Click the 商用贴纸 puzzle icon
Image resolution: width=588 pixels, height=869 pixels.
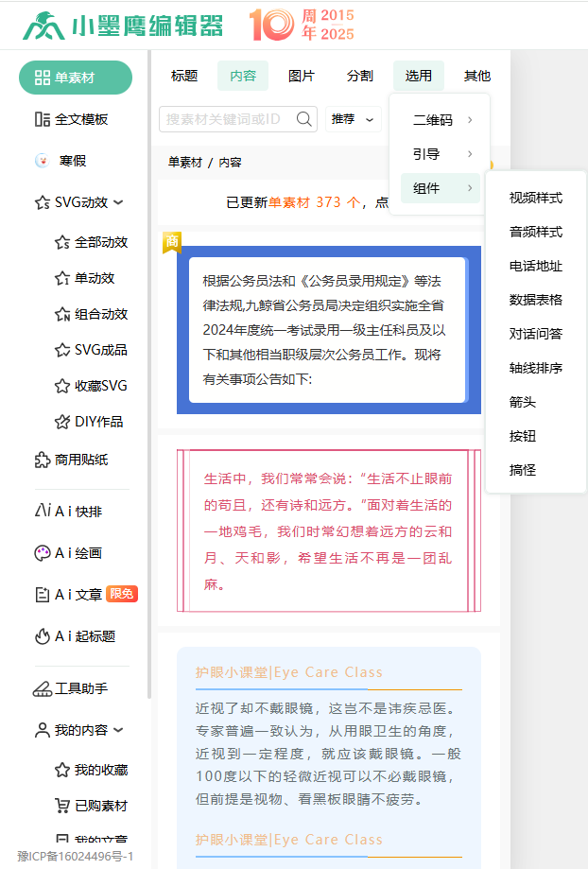click(42, 460)
